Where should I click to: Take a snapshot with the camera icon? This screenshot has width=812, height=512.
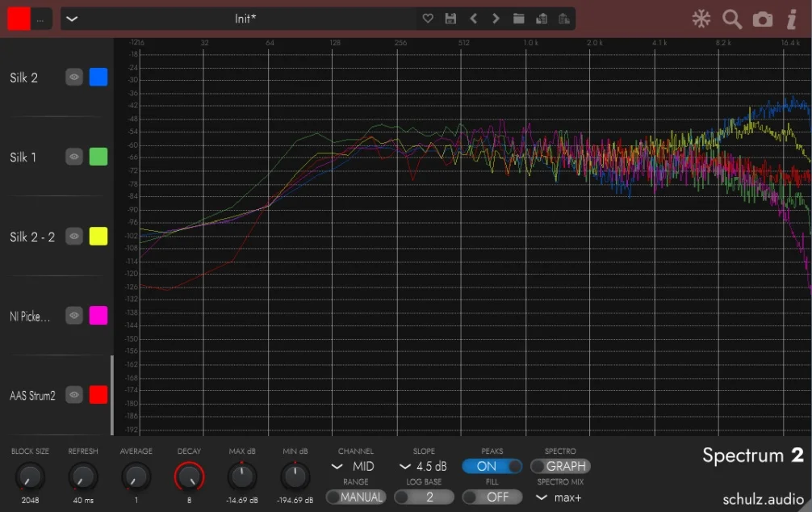pos(762,19)
